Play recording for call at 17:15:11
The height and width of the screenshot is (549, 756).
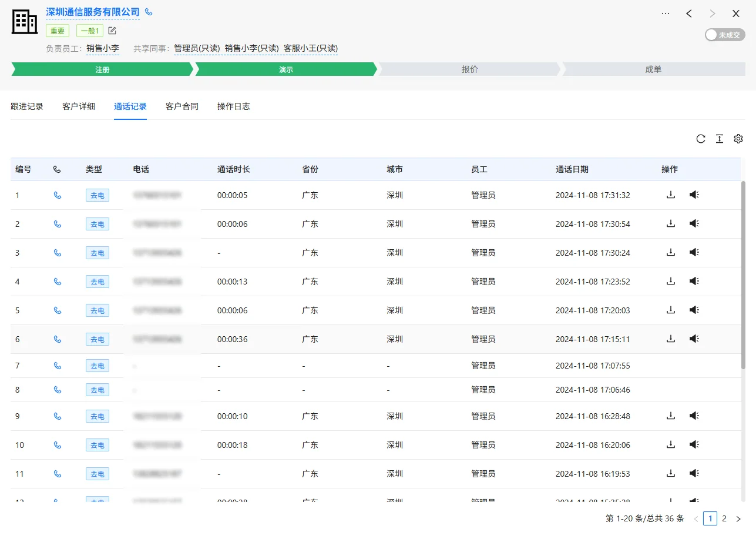point(694,339)
